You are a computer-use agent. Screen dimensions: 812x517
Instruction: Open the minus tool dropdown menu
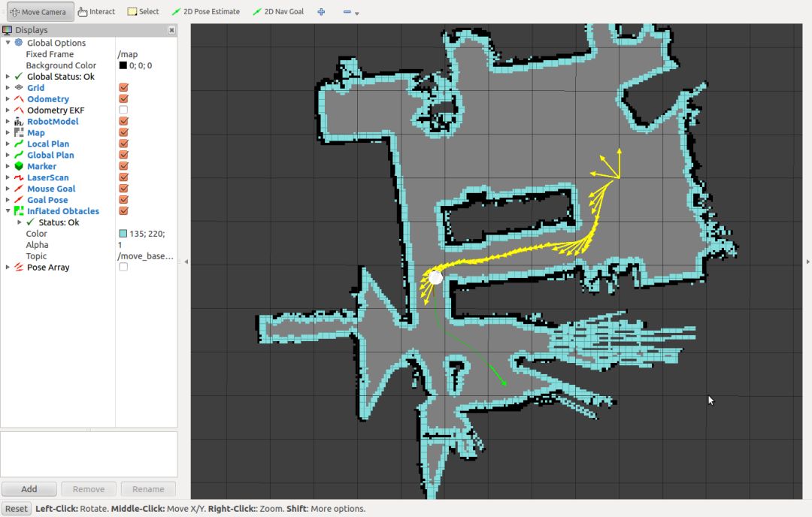[356, 13]
